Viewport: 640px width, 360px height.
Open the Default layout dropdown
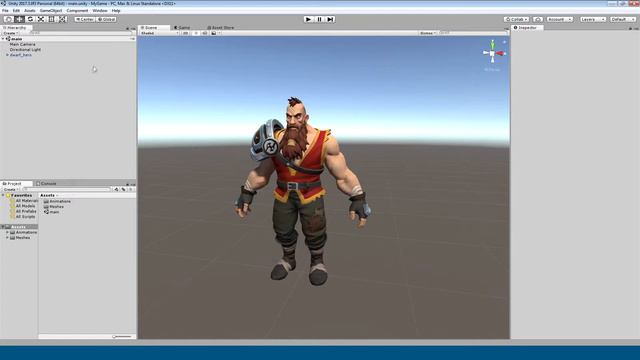(x=623, y=19)
